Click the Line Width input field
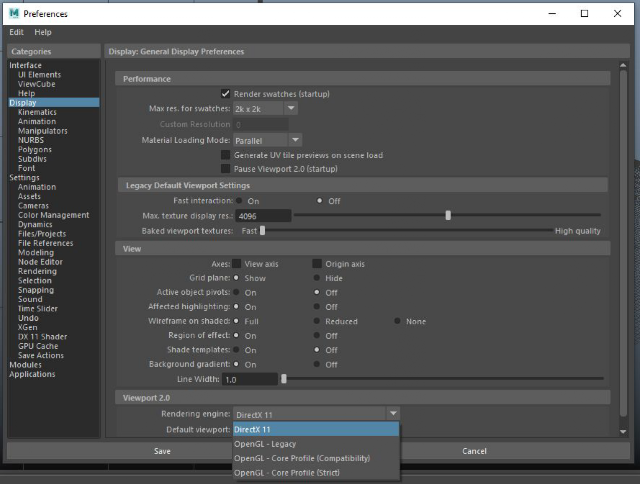This screenshot has height=484, width=640. [x=250, y=380]
